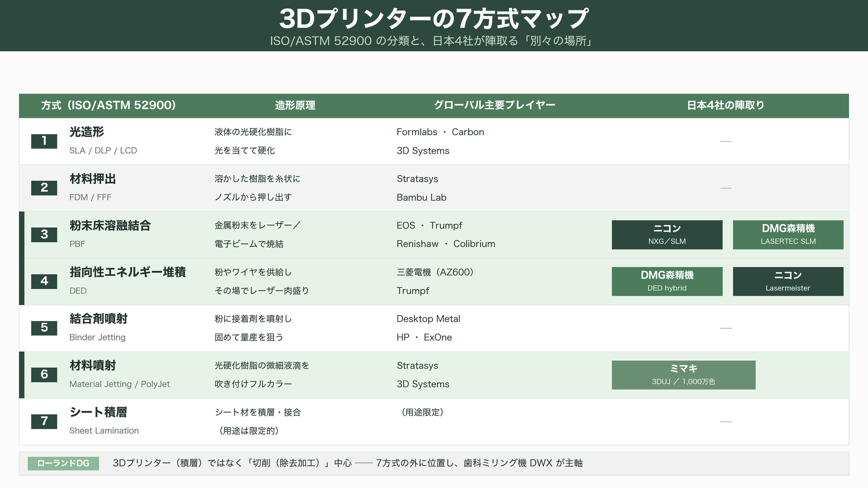Click the number 4 badge
The height and width of the screenshot is (488, 868).
point(44,282)
